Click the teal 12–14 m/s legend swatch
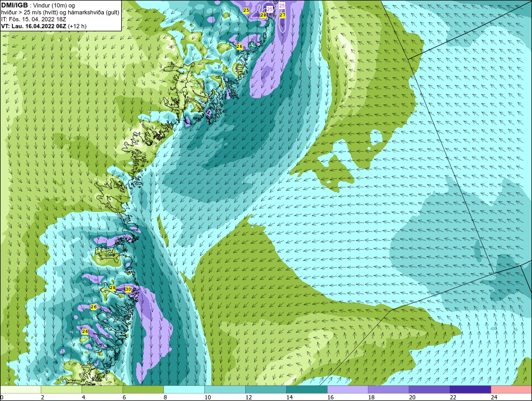Screen dimensions: 532x401 (x=266, y=389)
